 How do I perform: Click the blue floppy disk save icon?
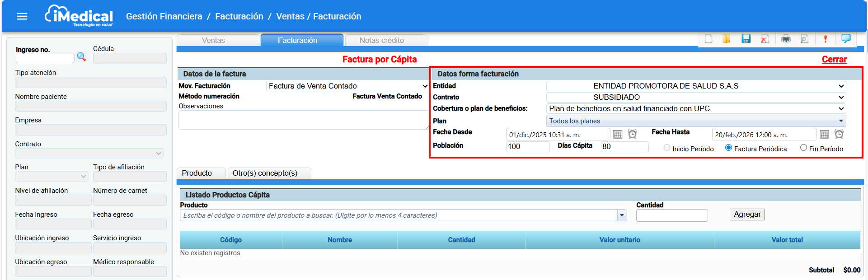[x=746, y=39]
